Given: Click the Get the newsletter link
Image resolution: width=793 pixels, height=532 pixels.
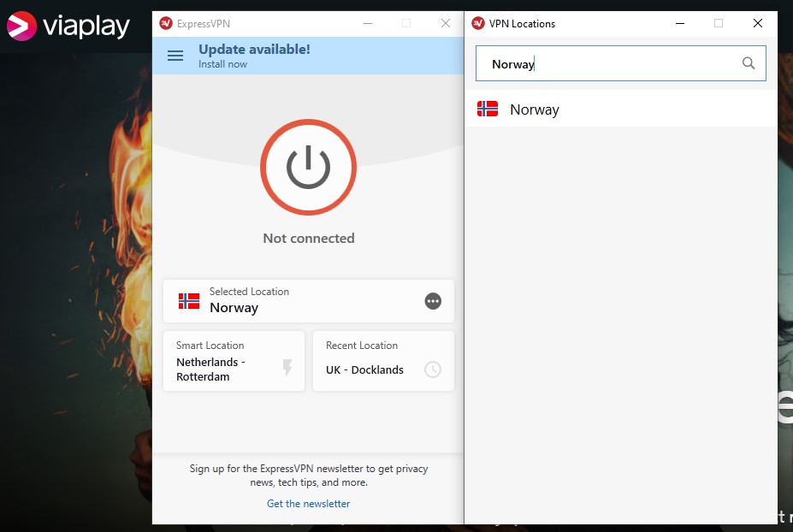Looking at the screenshot, I should pos(309,504).
